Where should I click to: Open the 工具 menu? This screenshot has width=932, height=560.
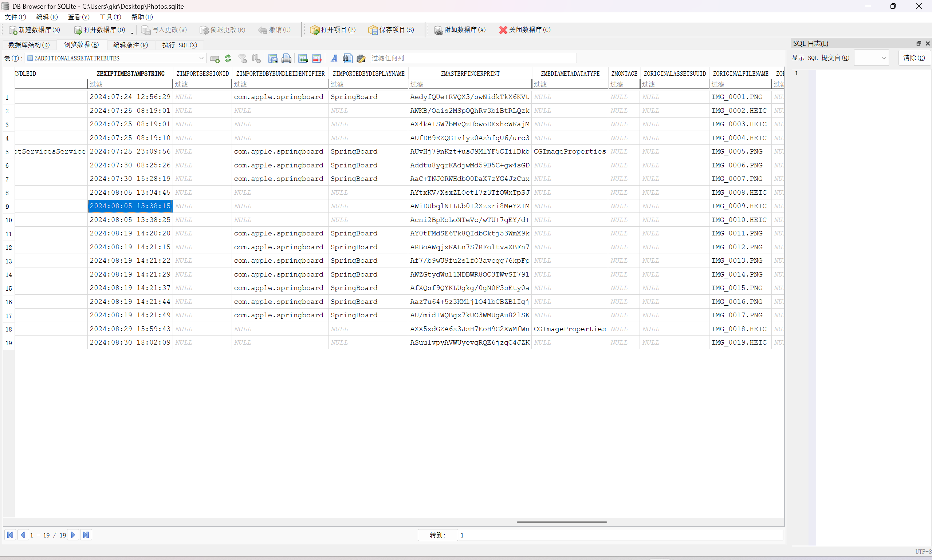pyautogui.click(x=110, y=17)
